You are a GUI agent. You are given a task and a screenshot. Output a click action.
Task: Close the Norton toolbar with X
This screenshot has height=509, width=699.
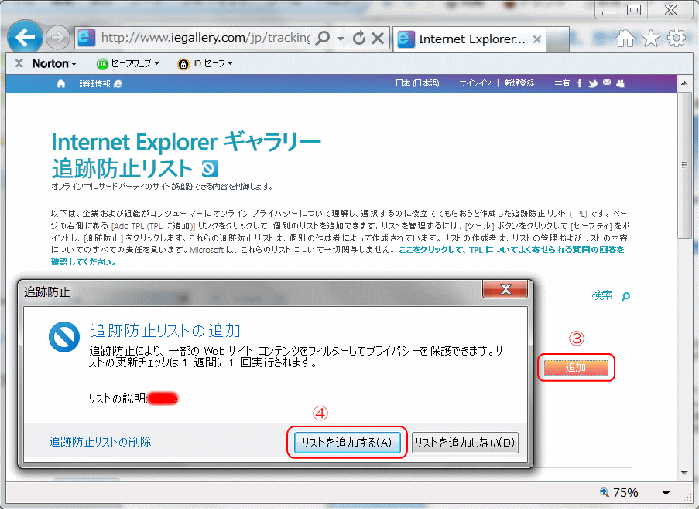tap(19, 63)
